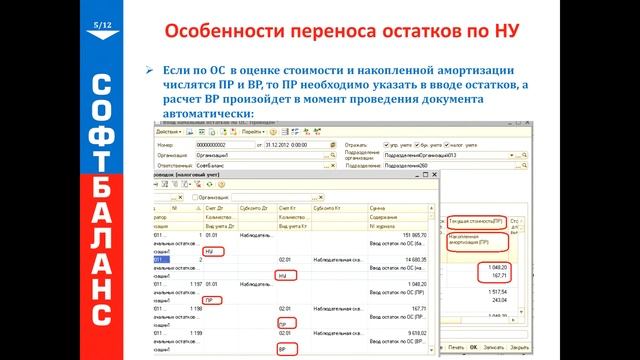Click the Счет Дт column header
The height and width of the screenshot is (360, 640).
(x=221, y=208)
